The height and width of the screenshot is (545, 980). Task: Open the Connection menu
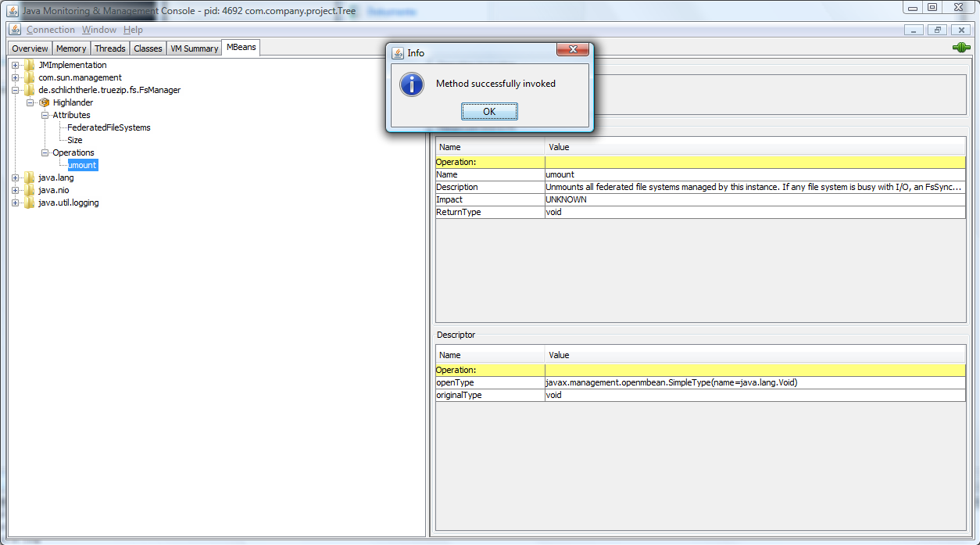pyautogui.click(x=51, y=30)
